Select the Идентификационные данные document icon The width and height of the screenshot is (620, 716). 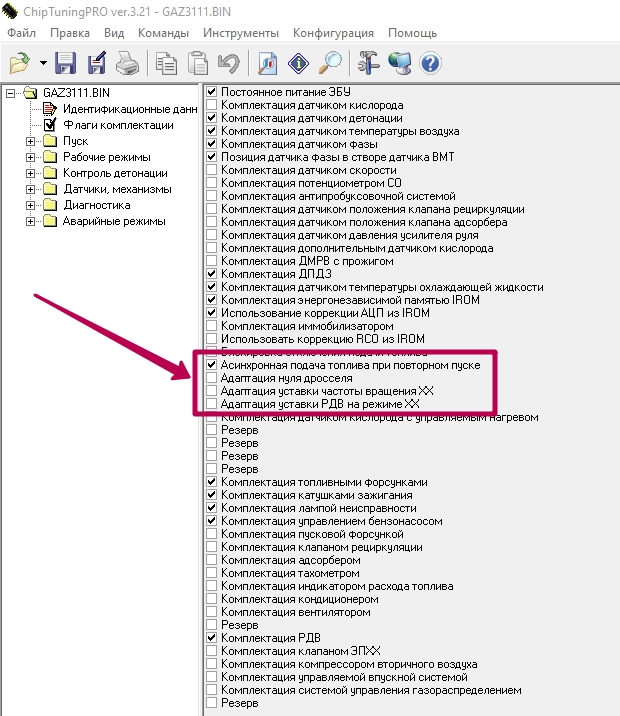50,109
